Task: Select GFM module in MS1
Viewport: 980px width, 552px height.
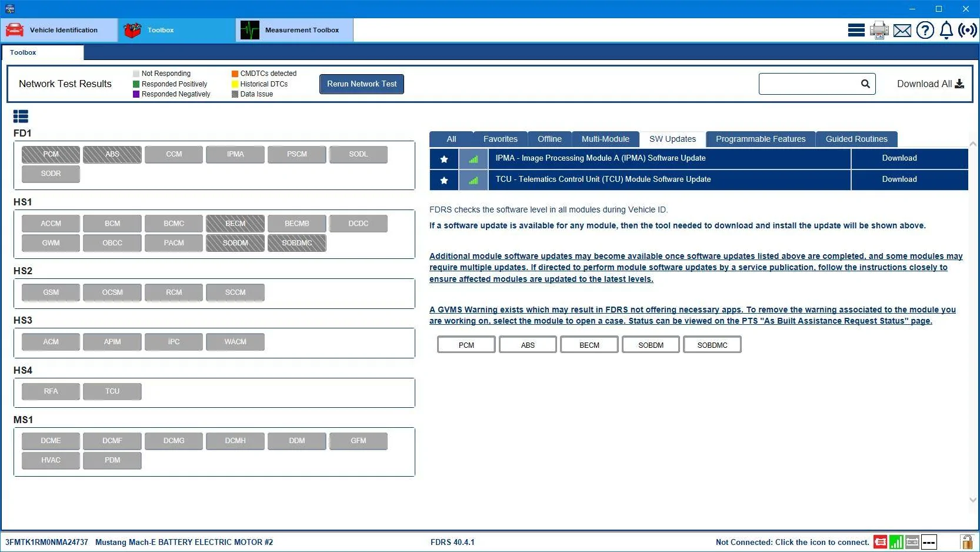Action: coord(358,441)
